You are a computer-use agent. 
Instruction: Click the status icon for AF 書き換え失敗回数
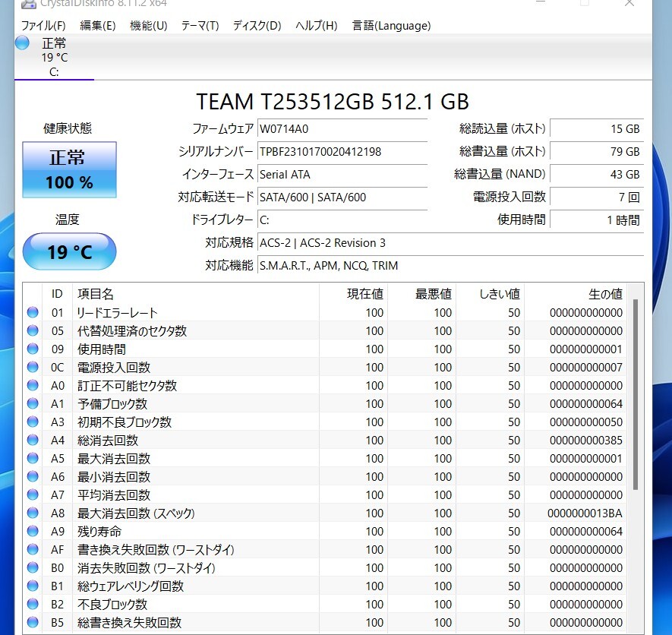(x=33, y=549)
